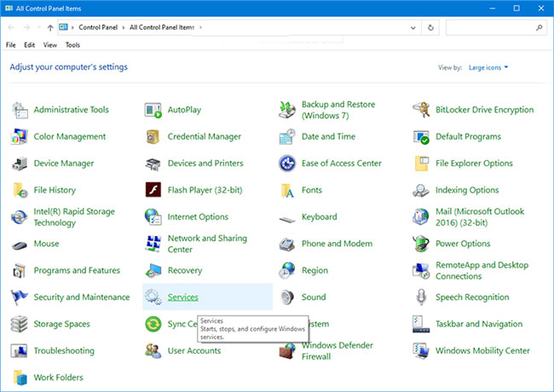The image size is (554, 392).
Task: Open the Fonts folder icon
Action: point(287,190)
